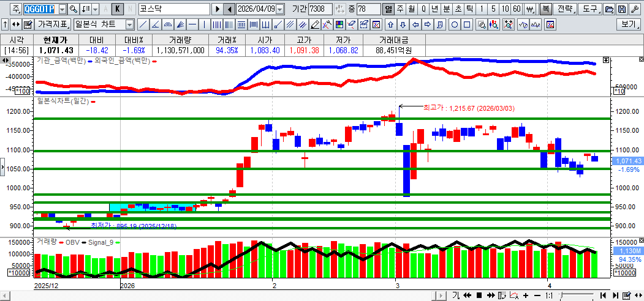Switch to weekly (주) period
644x301 pixels.
point(400,9)
